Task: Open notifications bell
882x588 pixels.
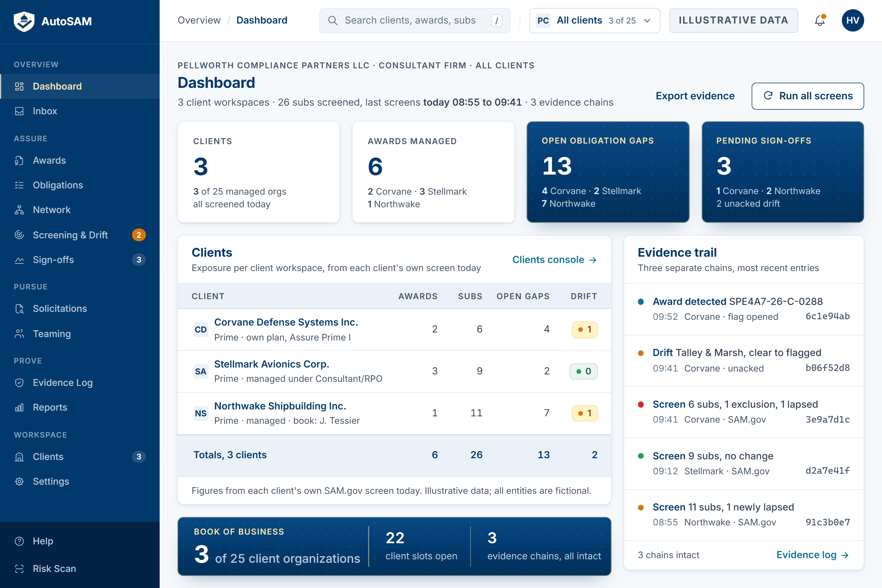Action: [820, 20]
